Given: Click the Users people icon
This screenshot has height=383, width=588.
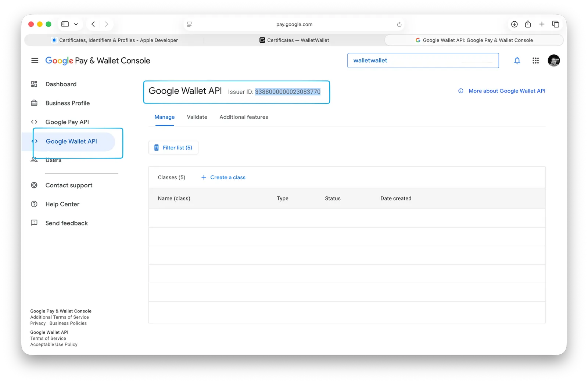Looking at the screenshot, I should (x=34, y=160).
